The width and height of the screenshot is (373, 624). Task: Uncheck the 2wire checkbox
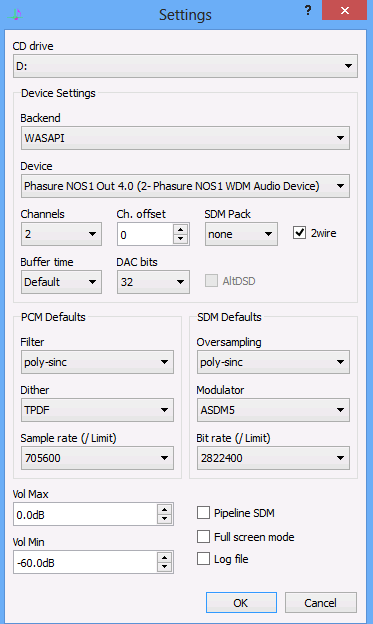click(299, 233)
